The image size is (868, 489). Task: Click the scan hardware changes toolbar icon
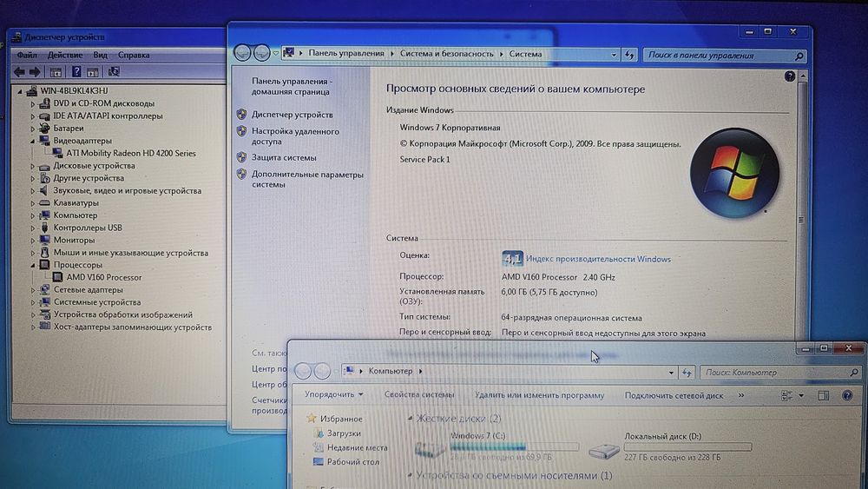114,71
